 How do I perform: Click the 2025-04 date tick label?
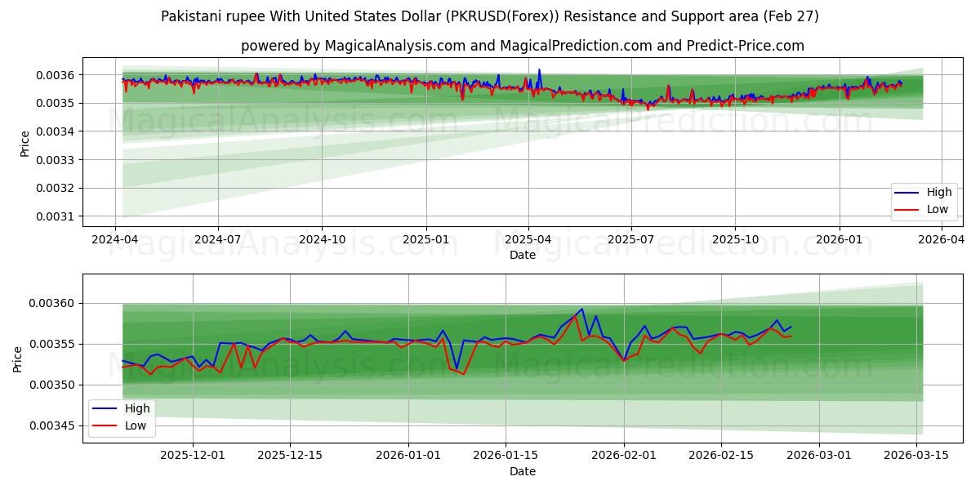tap(528, 239)
